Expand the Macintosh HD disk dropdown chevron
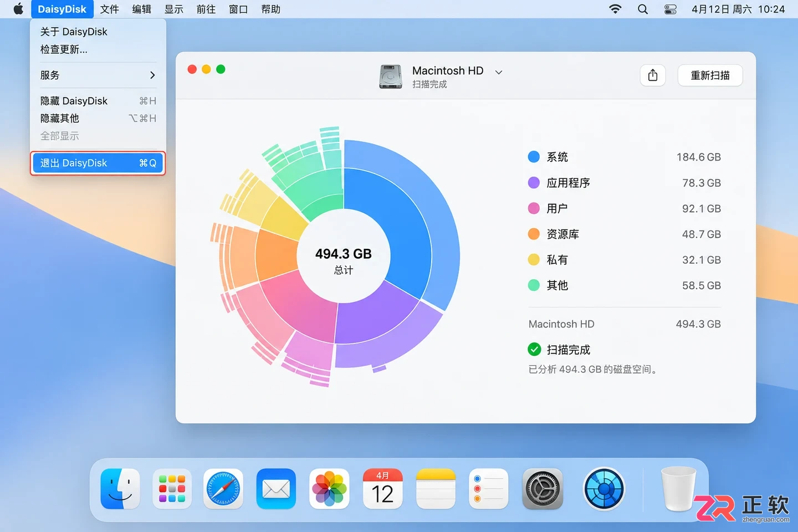Image resolution: width=798 pixels, height=532 pixels. click(499, 72)
